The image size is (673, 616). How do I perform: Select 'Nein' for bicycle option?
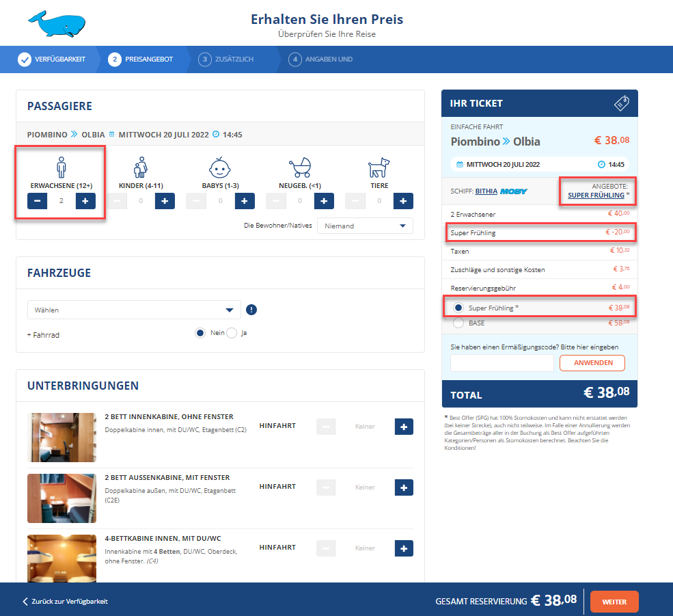point(200,333)
